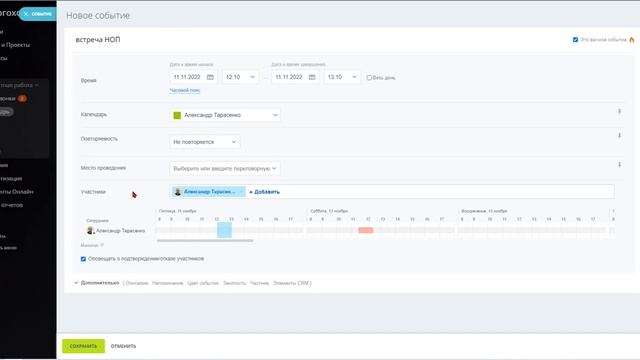Pin the Повторяемость field

619,135
